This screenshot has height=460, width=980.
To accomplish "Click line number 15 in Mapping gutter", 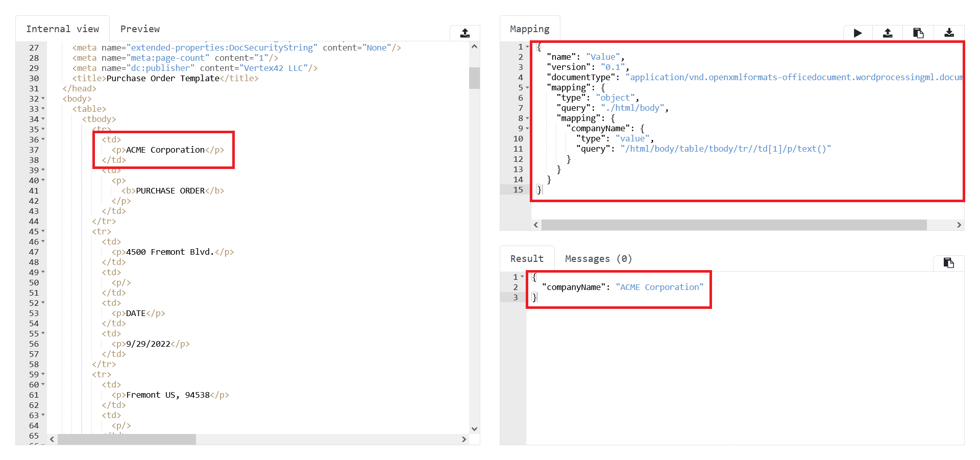I will [x=518, y=189].
